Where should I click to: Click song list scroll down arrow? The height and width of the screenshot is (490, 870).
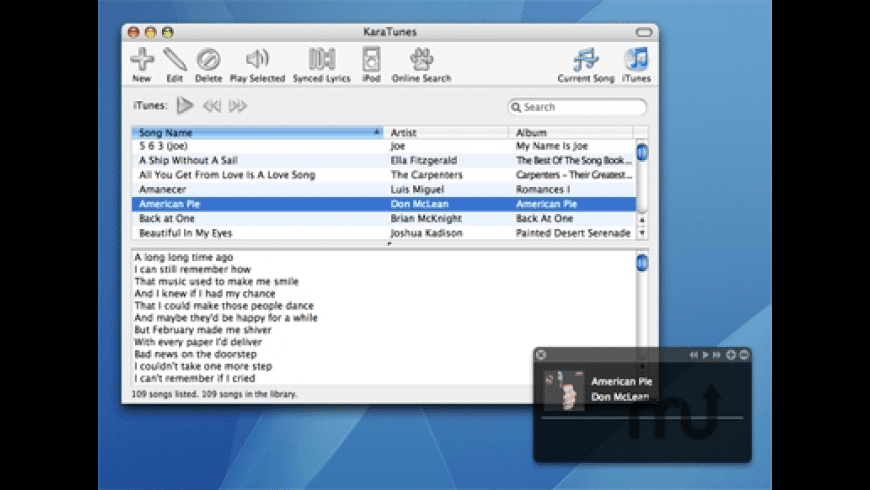642,233
